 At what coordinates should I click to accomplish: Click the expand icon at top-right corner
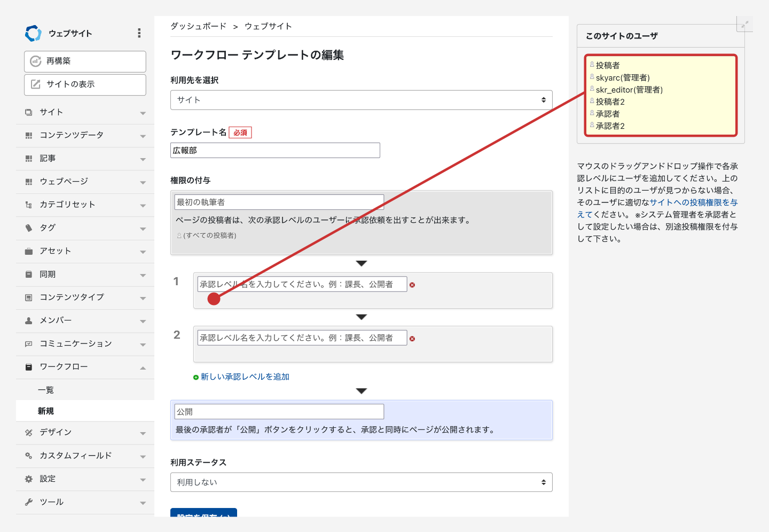point(744,24)
